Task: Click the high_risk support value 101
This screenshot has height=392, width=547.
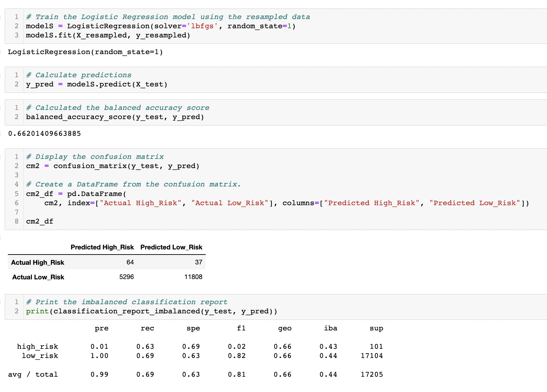Action: point(376,347)
